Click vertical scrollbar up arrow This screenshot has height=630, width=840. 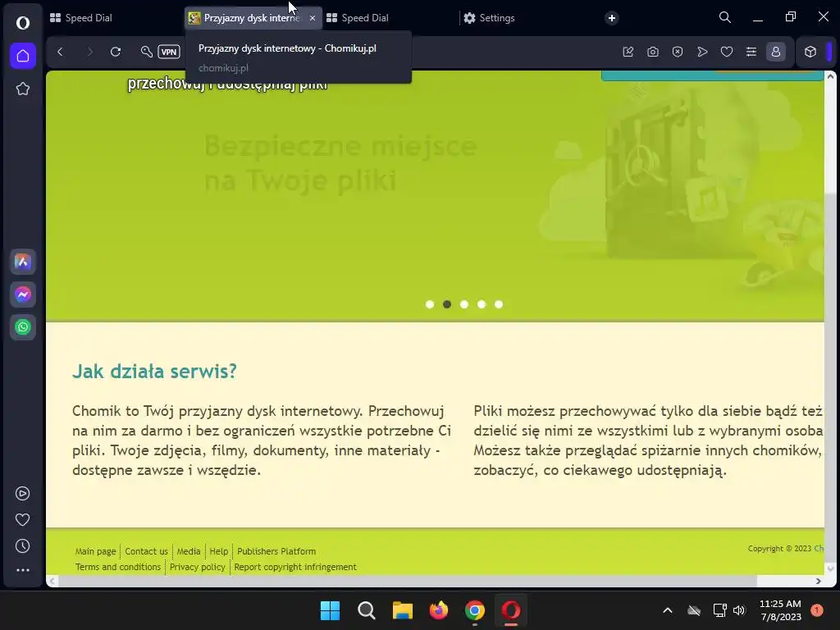tap(830, 76)
